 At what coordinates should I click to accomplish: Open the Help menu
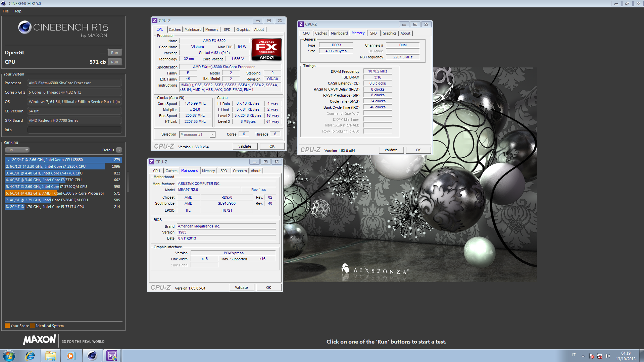[17, 11]
